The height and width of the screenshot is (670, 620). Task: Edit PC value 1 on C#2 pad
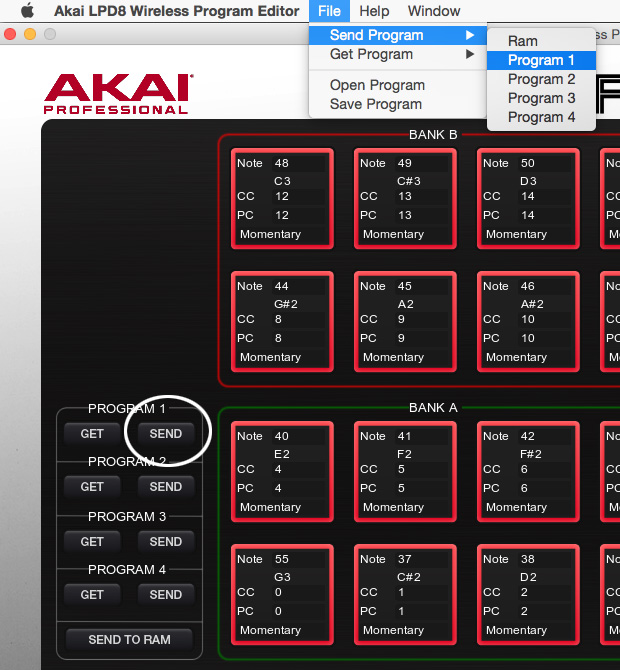pos(422,611)
